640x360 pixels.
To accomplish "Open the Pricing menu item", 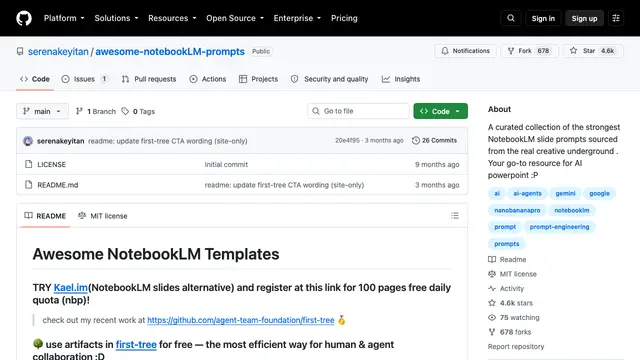I will (x=344, y=18).
